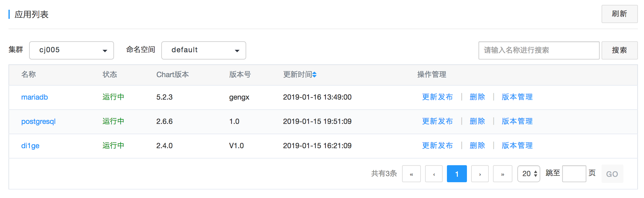This screenshot has height=198, width=644.
Task: Open the postgresql application link
Action: [x=39, y=121]
